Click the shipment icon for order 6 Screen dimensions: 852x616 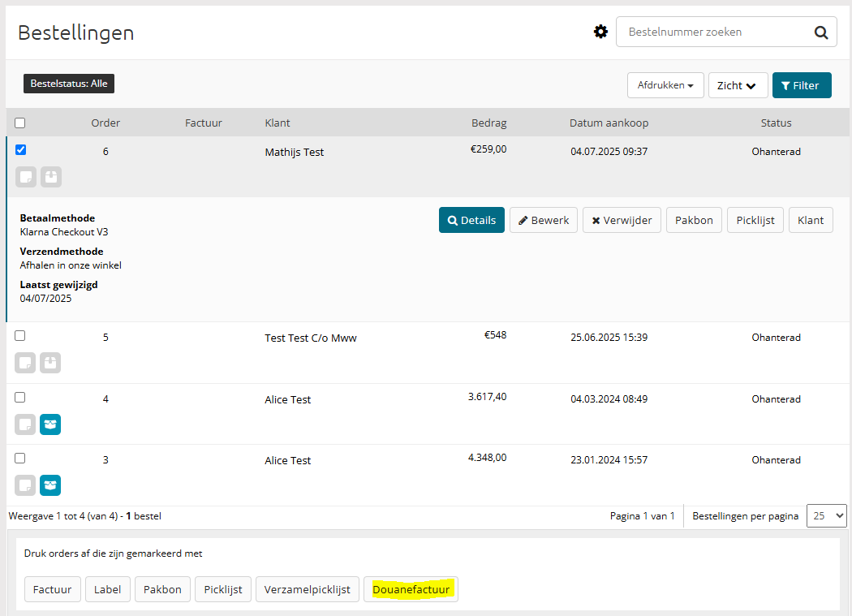(51, 177)
